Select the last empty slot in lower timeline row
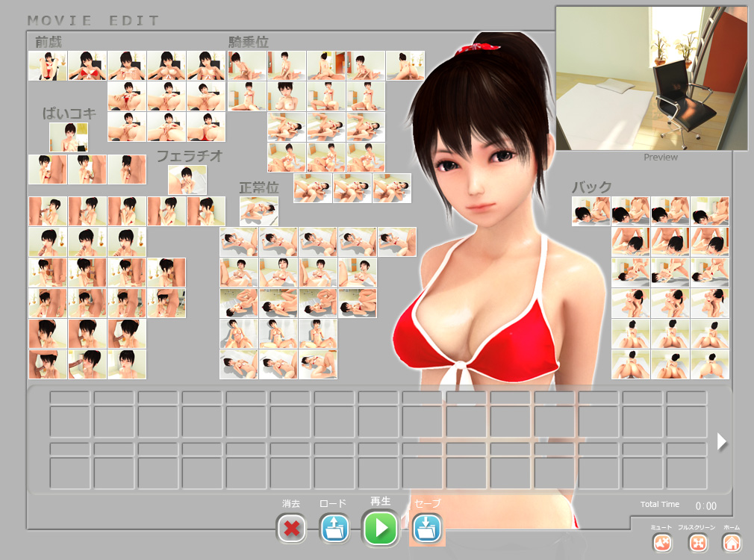This screenshot has height=560, width=754. pos(686,472)
